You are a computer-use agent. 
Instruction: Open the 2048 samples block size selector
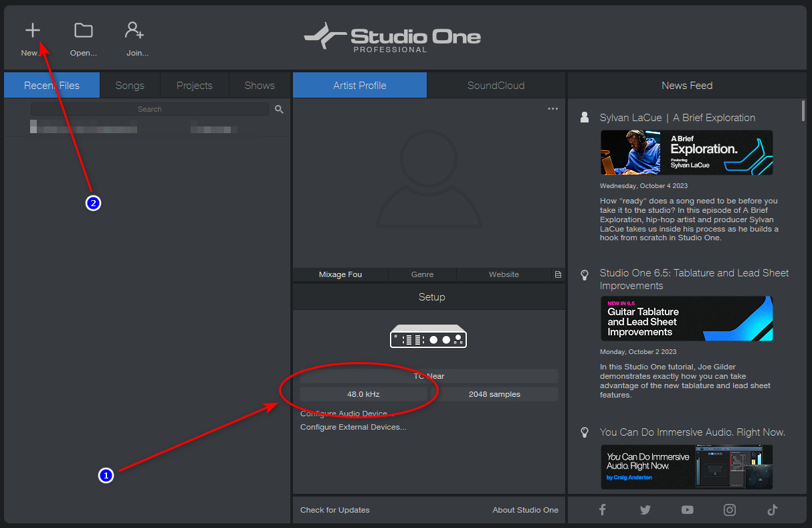[x=494, y=394]
